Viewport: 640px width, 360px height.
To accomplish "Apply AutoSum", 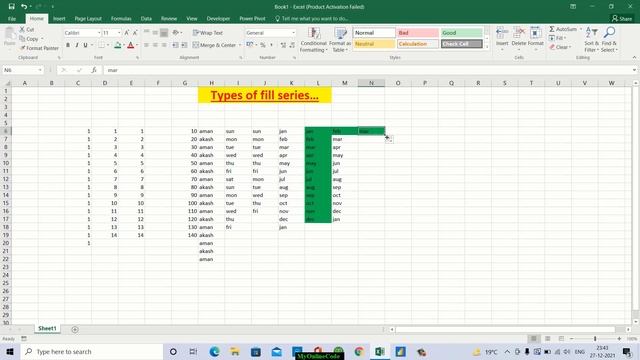I will pyautogui.click(x=563, y=29).
